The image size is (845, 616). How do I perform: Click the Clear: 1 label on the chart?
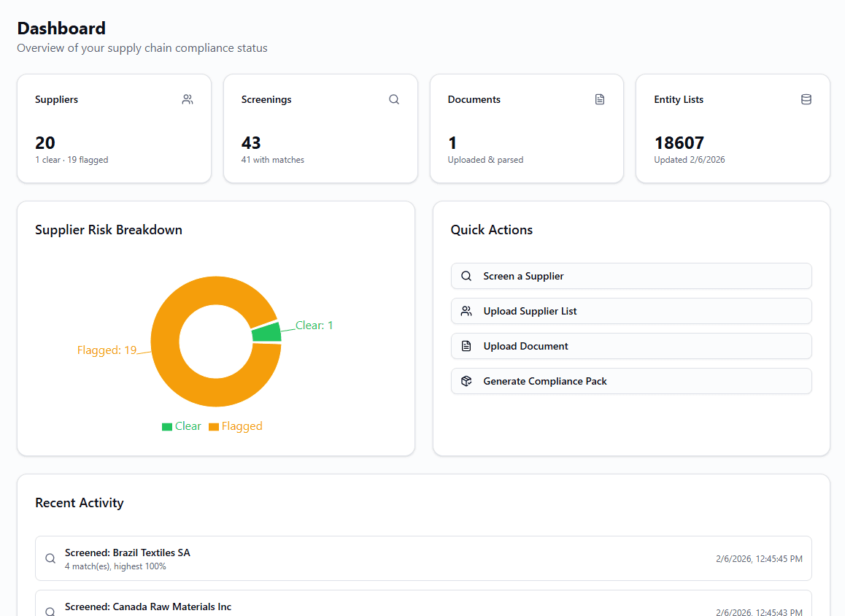[x=314, y=325]
